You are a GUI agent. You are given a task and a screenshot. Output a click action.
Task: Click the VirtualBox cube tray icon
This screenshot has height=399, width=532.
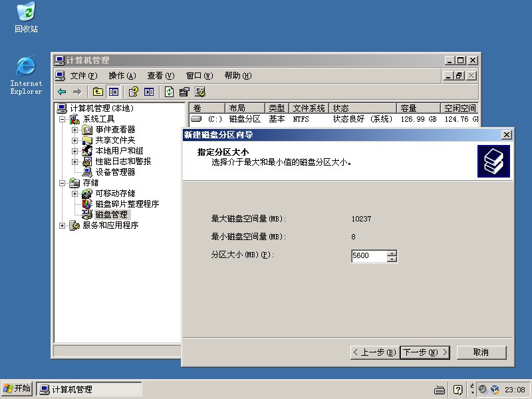(x=495, y=389)
